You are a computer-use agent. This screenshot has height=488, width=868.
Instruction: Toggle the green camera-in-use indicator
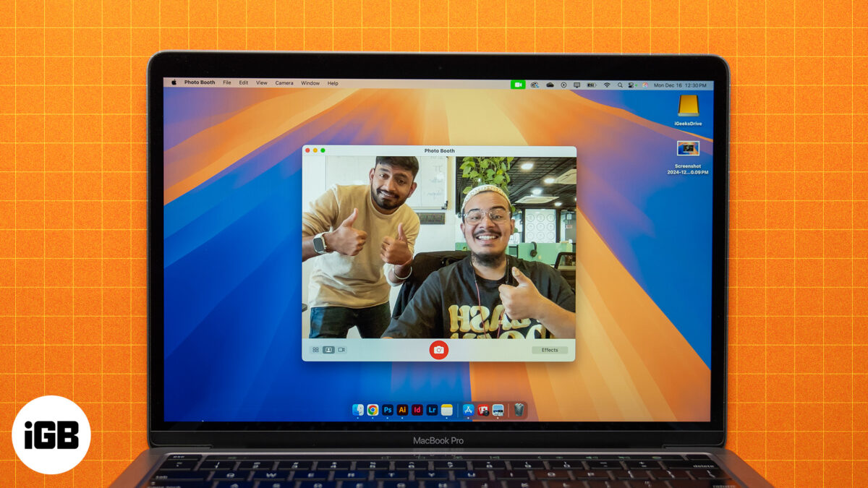coord(517,85)
